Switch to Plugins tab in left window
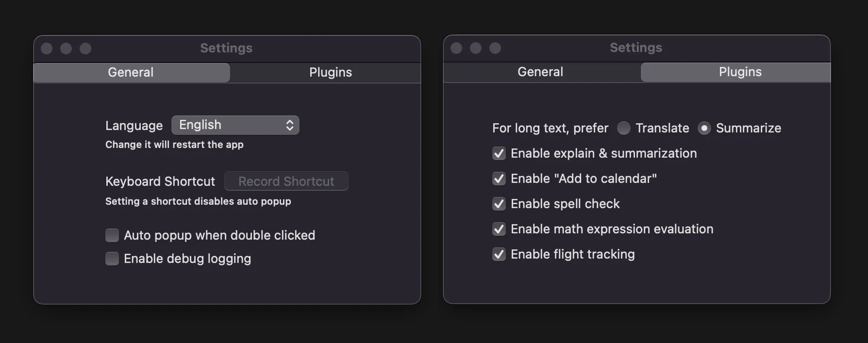The width and height of the screenshot is (868, 343). point(330,72)
